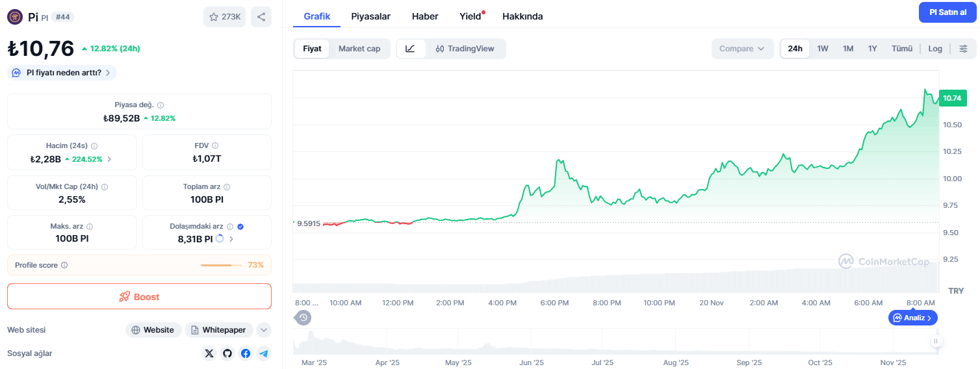Open the Grafik tab

[317, 16]
